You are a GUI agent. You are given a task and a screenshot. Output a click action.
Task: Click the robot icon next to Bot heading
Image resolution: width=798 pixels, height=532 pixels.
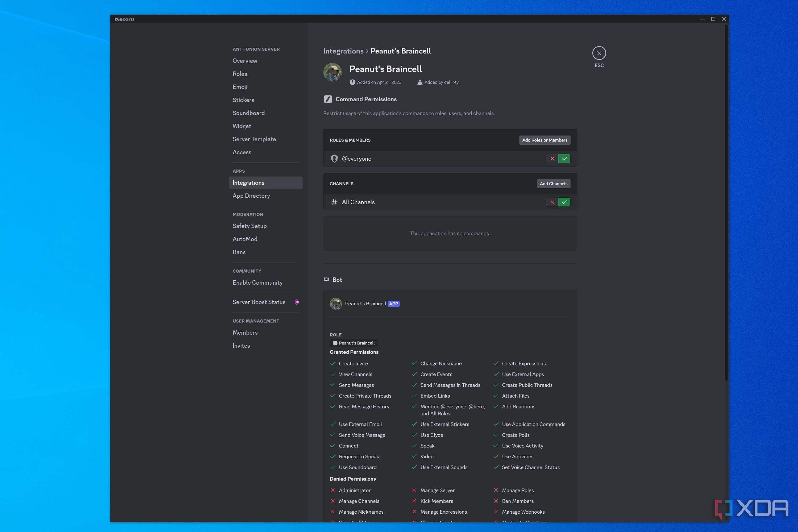click(x=326, y=279)
